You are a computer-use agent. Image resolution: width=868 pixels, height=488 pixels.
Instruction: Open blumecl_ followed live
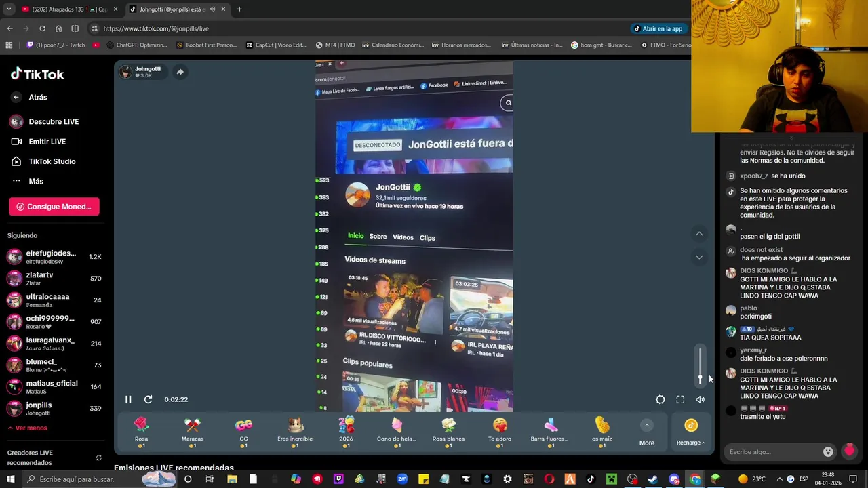[x=54, y=365]
